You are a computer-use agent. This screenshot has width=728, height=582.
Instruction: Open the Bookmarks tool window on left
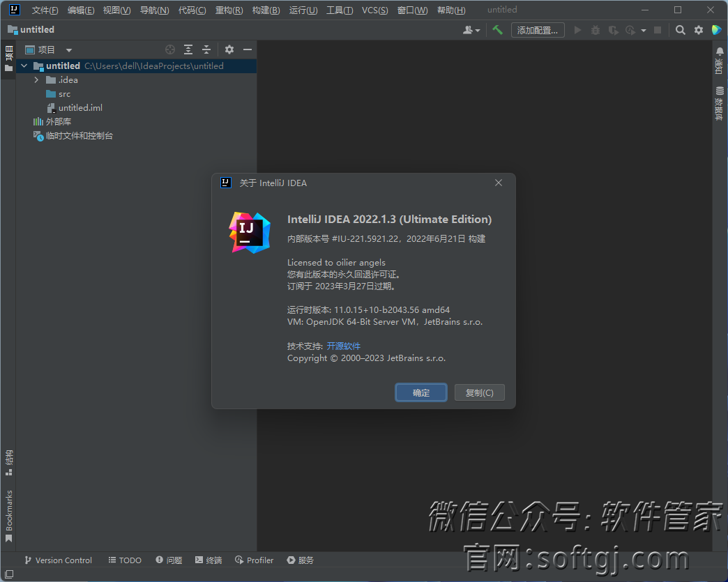coord(9,516)
